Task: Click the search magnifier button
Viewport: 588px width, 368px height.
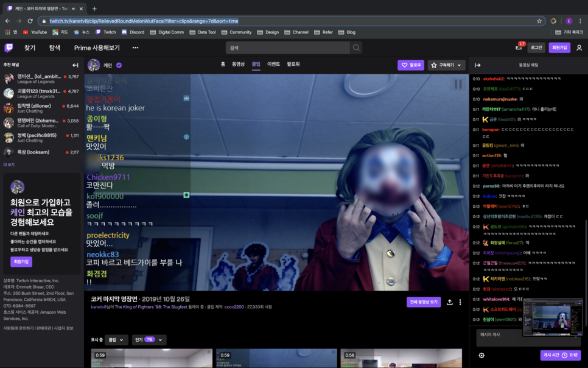Action: coord(356,48)
